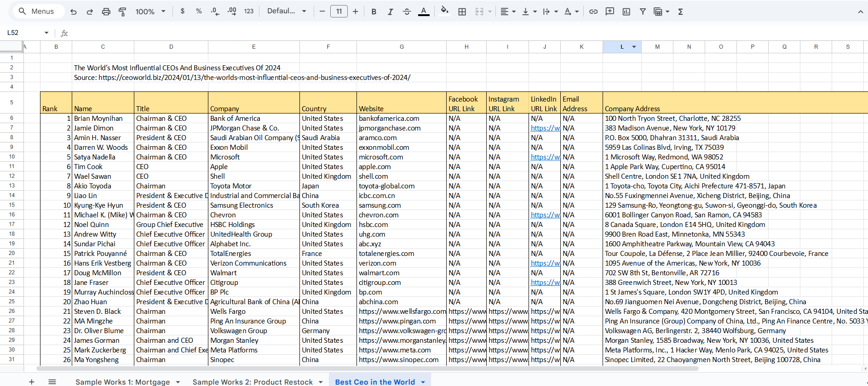Screen dimensions: 868x386
Task: Open the fill color picker
Action: [x=444, y=11]
